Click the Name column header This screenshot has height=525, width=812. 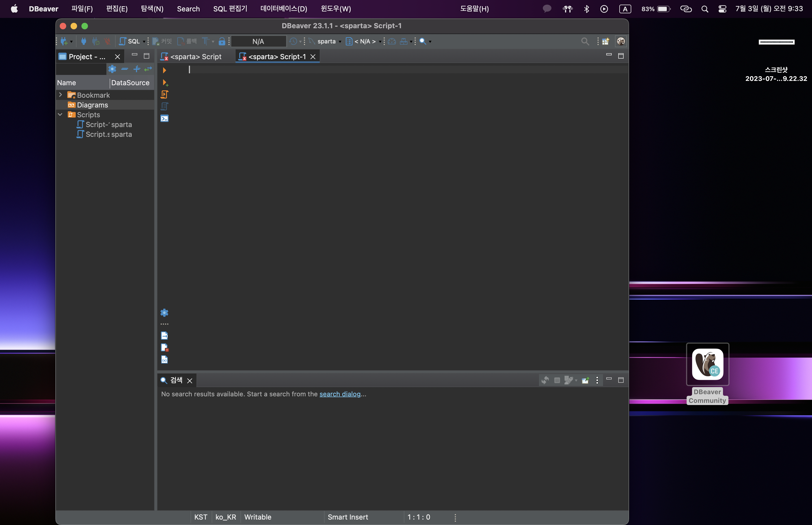click(x=83, y=83)
